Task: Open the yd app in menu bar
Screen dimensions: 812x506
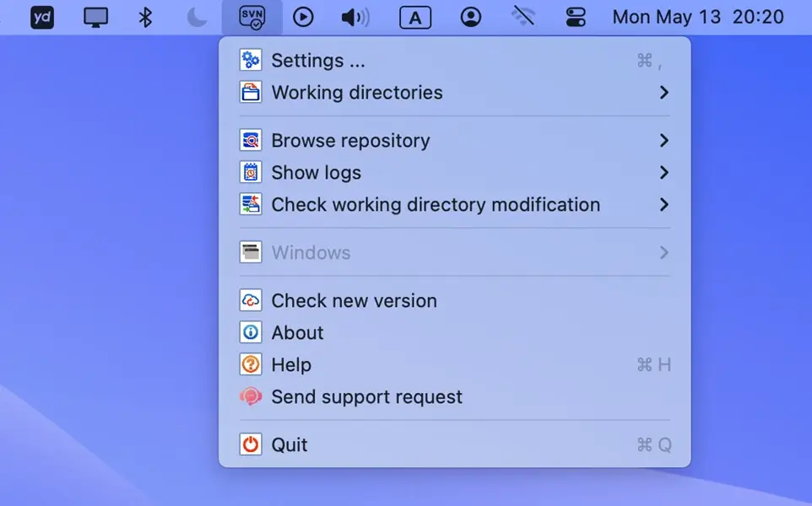Action: 42,18
